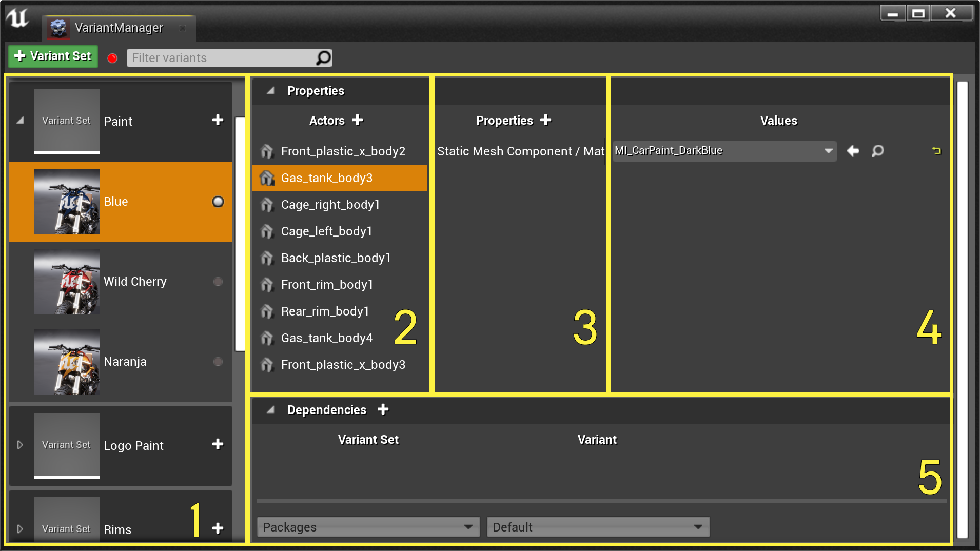Use selected asset arrow for material value
Viewport: 980px width, 551px height.
coord(853,151)
